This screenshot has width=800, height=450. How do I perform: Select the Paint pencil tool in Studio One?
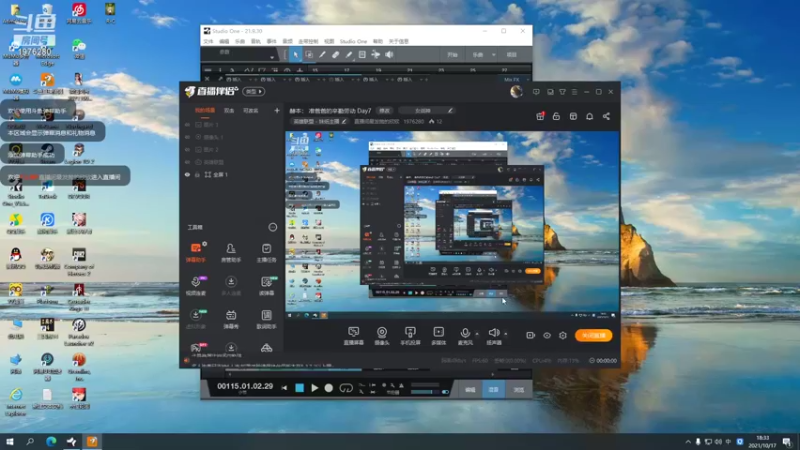click(348, 55)
